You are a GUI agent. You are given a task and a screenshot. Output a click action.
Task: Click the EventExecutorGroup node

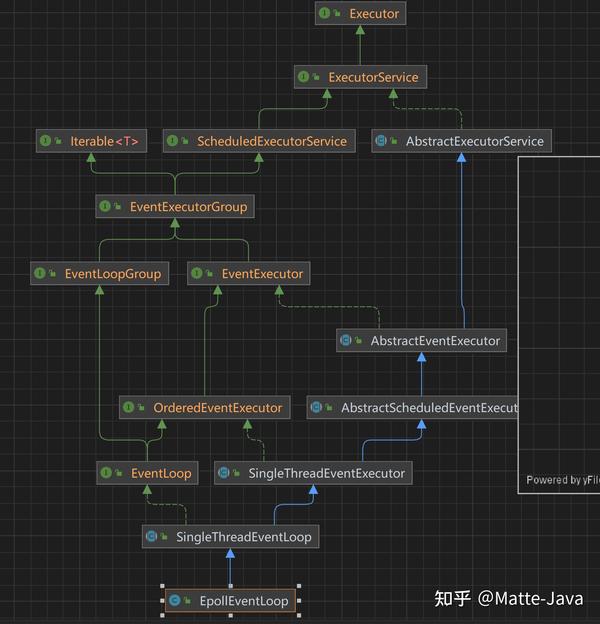(x=175, y=206)
